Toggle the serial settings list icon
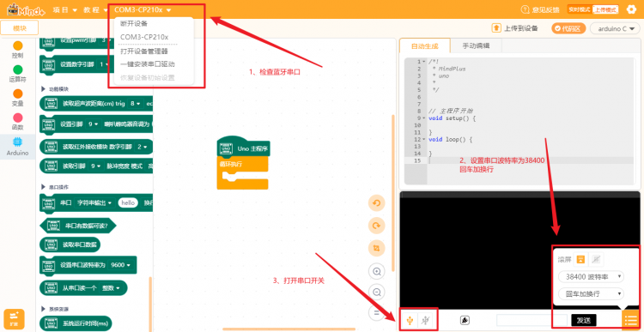 630,320
